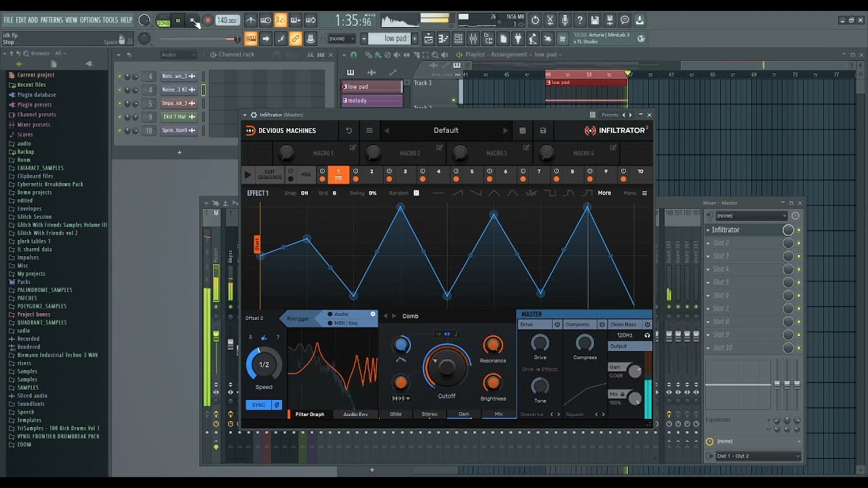Viewport: 868px width, 488px height.
Task: Go to next Infiltrator preset arrow
Action: (505, 130)
